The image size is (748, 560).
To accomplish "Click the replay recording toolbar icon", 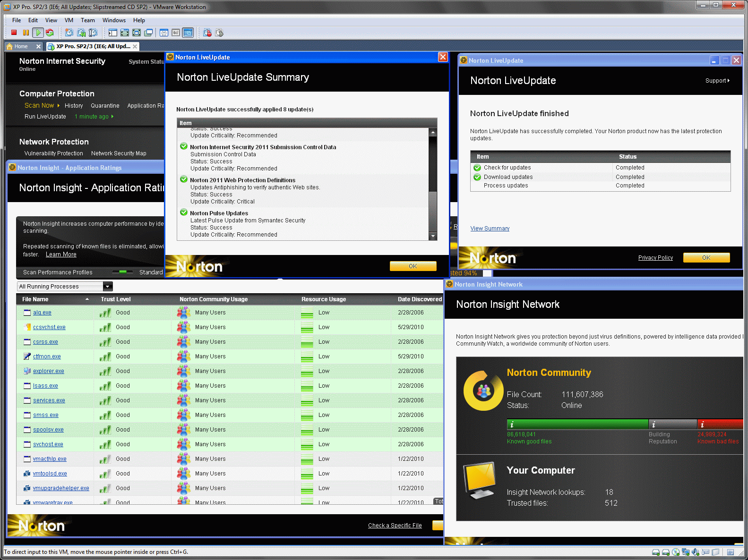I will [219, 33].
